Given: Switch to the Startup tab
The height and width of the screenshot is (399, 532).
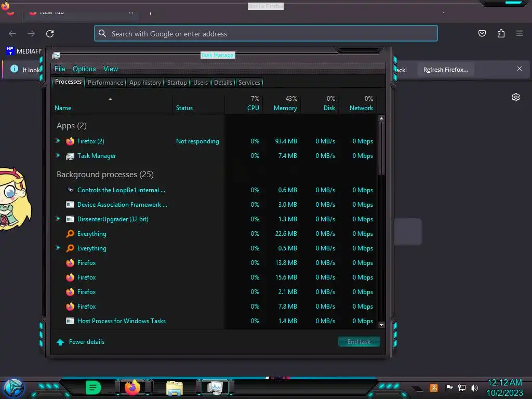Looking at the screenshot, I should [177, 83].
